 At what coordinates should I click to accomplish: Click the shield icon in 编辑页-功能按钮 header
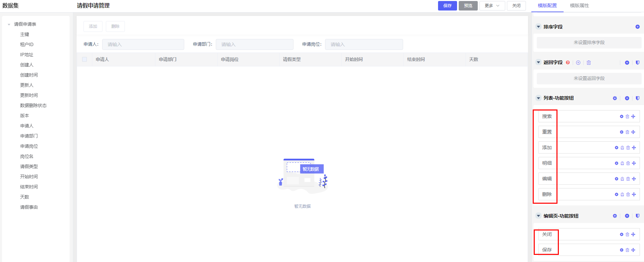[x=638, y=216]
